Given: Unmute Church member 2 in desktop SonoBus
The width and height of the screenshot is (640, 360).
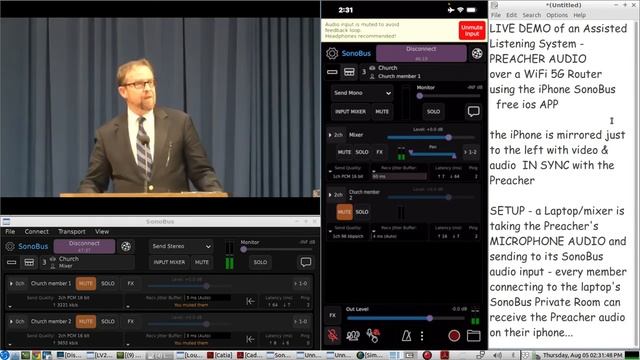Looking at the screenshot, I should tap(86, 321).
